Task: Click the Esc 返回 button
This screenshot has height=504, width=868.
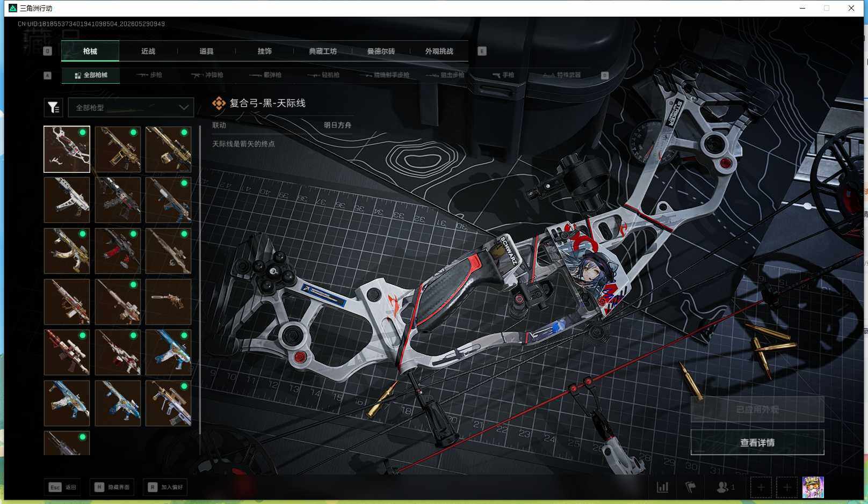Action: point(63,487)
